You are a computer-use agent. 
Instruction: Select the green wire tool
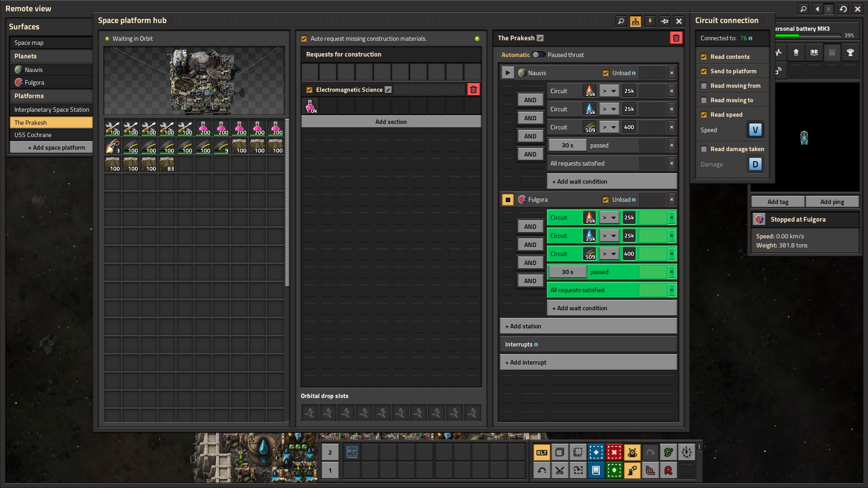click(x=668, y=452)
